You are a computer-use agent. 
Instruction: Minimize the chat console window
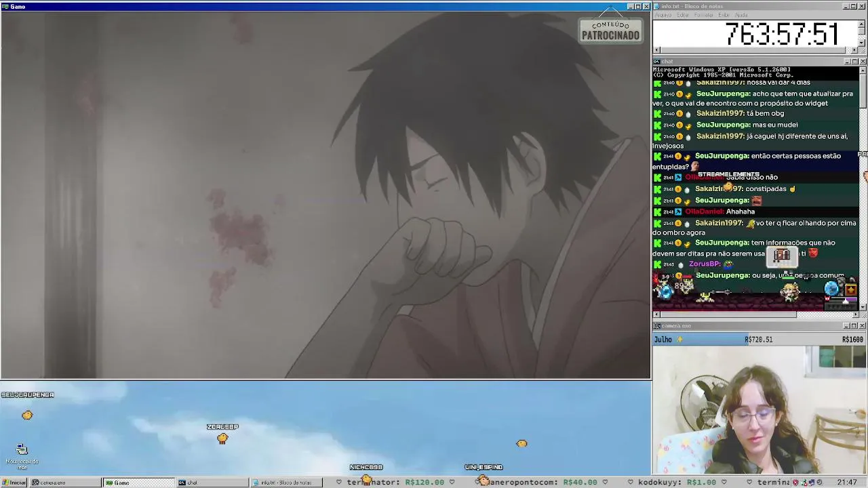point(847,62)
